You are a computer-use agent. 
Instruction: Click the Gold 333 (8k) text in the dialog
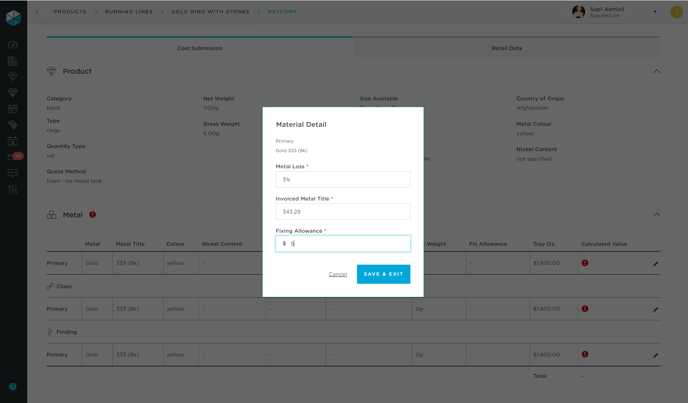pos(291,151)
